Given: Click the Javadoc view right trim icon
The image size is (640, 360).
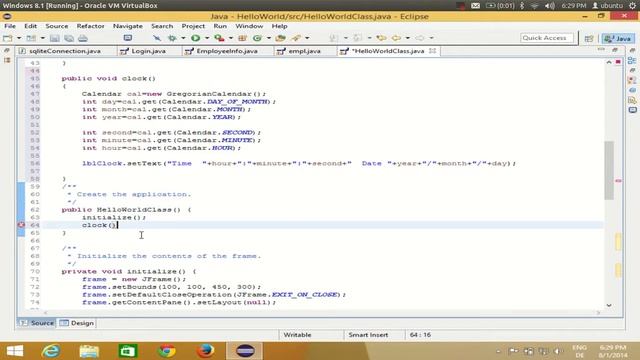Looking at the screenshot, I should click(633, 90).
